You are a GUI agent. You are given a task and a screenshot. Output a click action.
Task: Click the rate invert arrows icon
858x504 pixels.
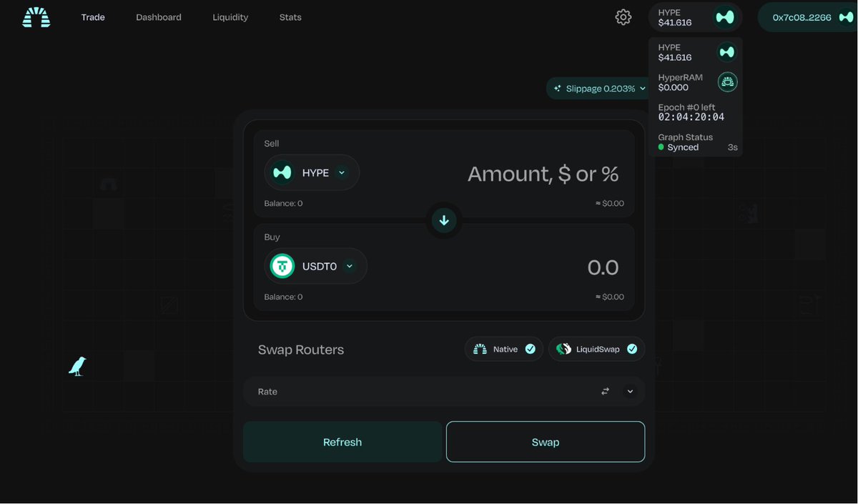[606, 392]
